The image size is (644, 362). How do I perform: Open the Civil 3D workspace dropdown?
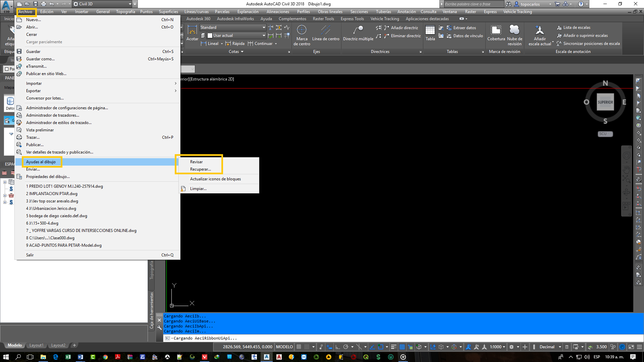click(102, 4)
